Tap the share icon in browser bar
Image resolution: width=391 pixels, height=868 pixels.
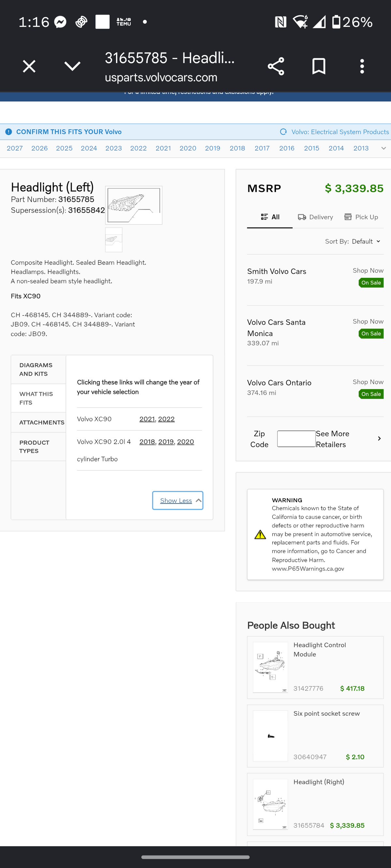pyautogui.click(x=276, y=66)
